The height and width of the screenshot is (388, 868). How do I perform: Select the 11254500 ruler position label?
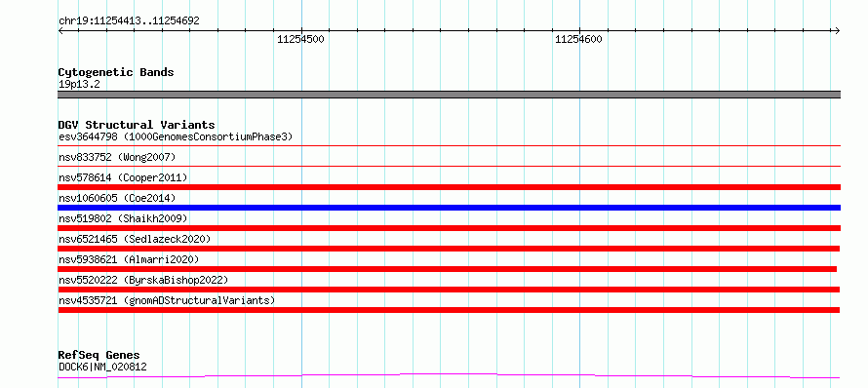pos(300,39)
